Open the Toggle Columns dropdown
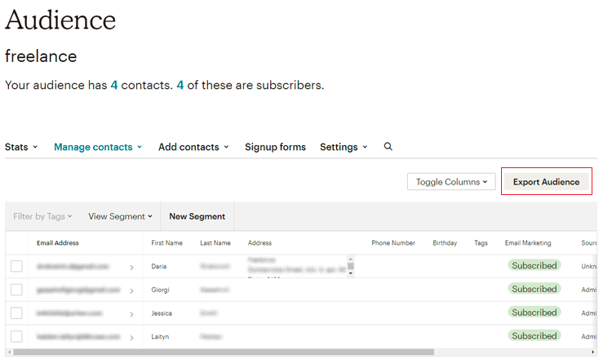The height and width of the screenshot is (364, 612). pyautogui.click(x=451, y=182)
